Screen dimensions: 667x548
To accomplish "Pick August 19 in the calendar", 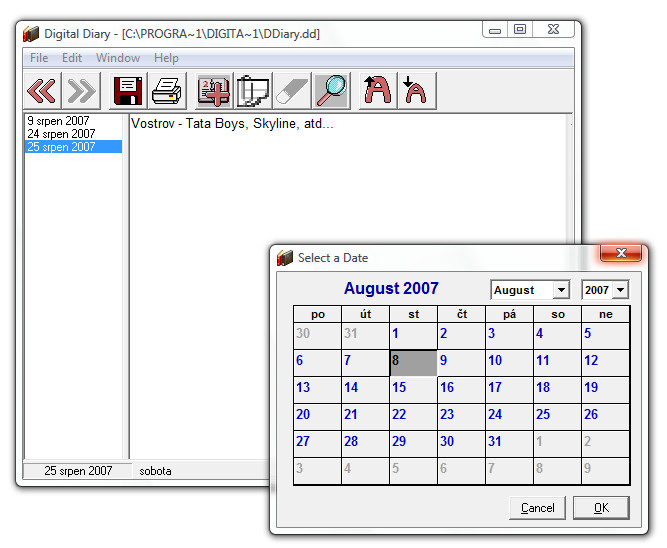I will tap(605, 390).
